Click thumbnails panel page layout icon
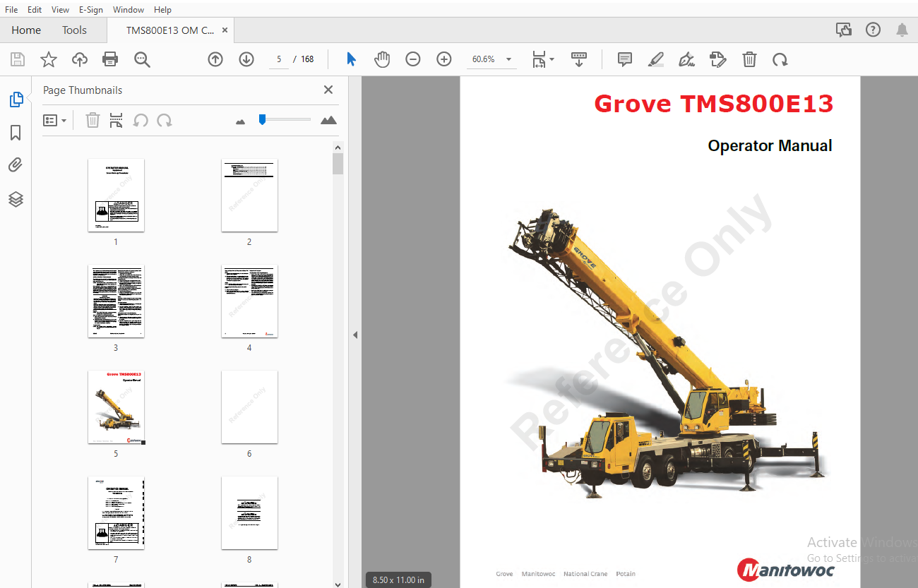The width and height of the screenshot is (918, 588). (117, 120)
